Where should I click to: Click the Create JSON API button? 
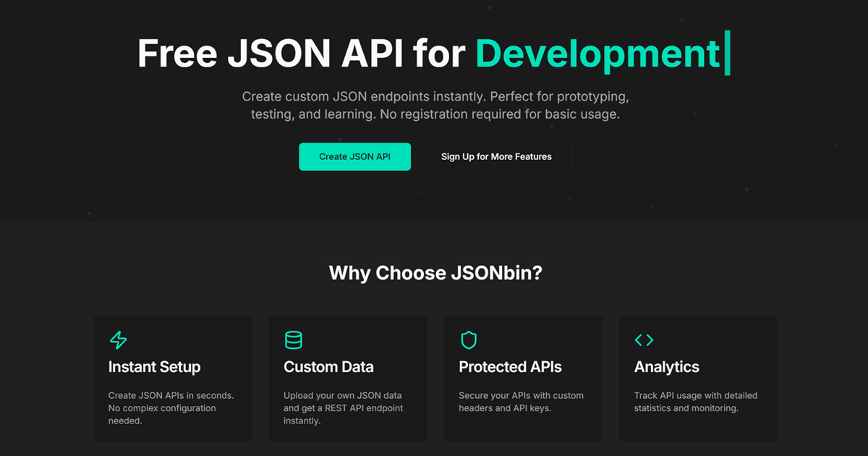[x=354, y=156]
